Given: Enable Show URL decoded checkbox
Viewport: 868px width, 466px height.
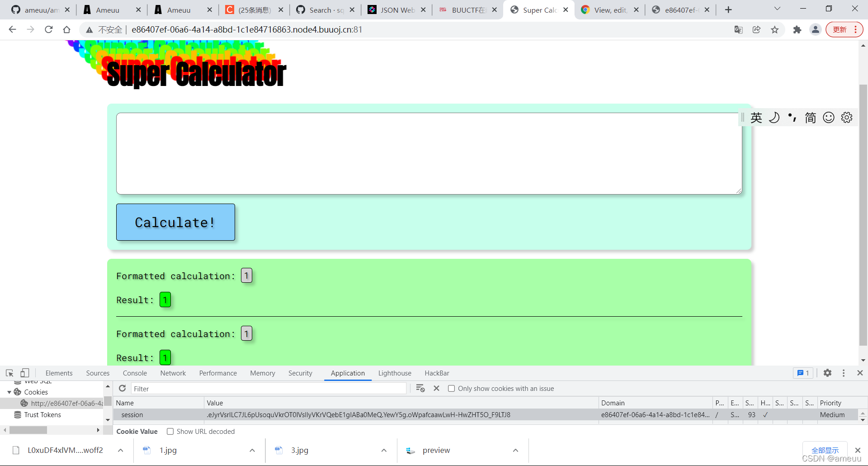Looking at the screenshot, I should pyautogui.click(x=170, y=431).
